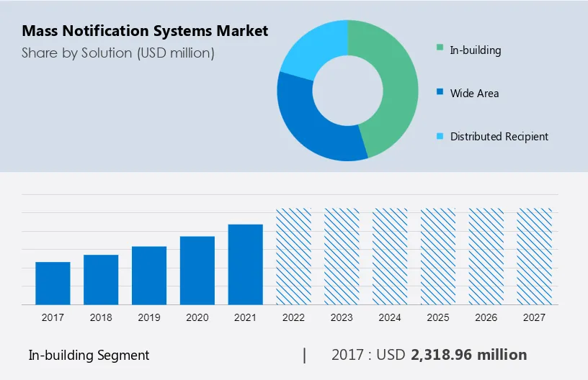Click the hatched forecast bar for 2024
Image resolution: width=588 pixels, height=380 pixels.
point(390,256)
